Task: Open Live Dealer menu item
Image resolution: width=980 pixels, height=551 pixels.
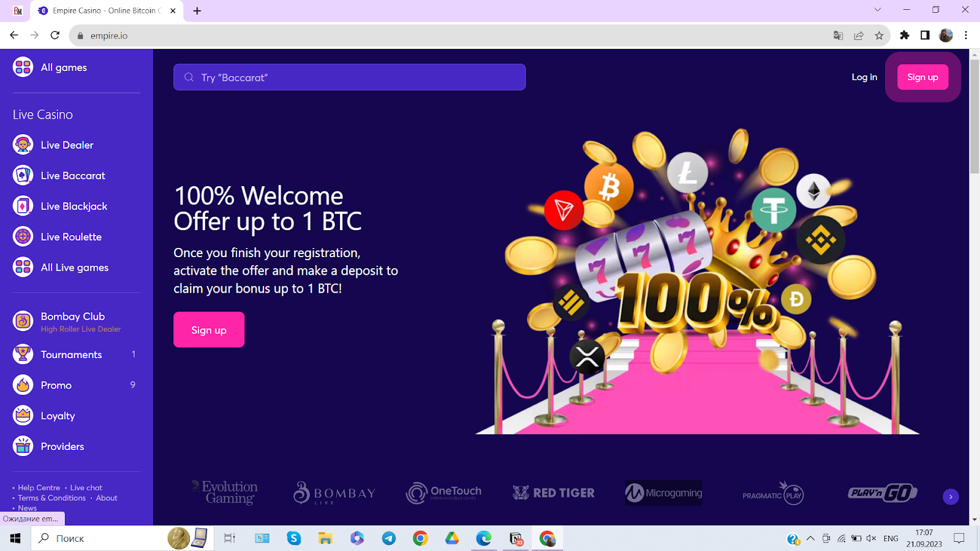Action: (x=67, y=145)
